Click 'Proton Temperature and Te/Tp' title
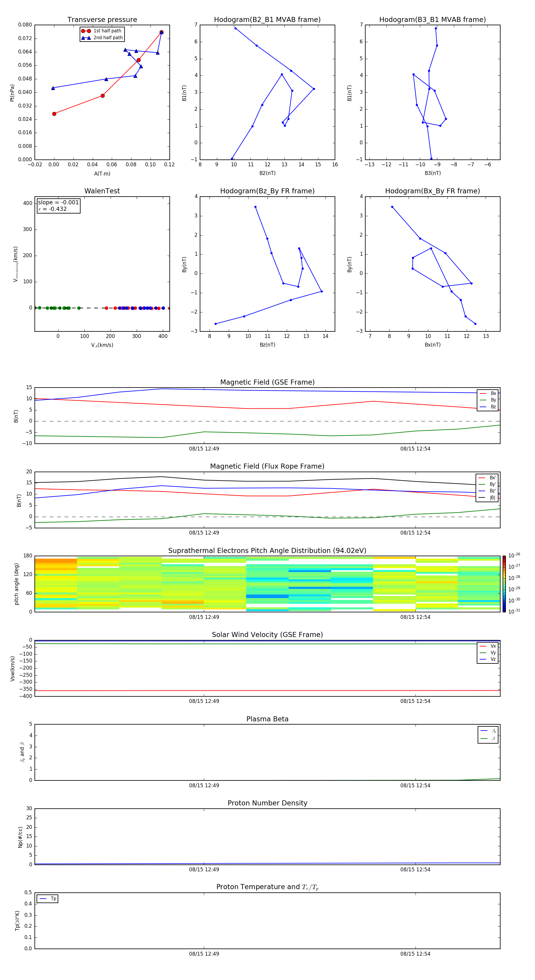535x980 pixels. click(x=267, y=887)
